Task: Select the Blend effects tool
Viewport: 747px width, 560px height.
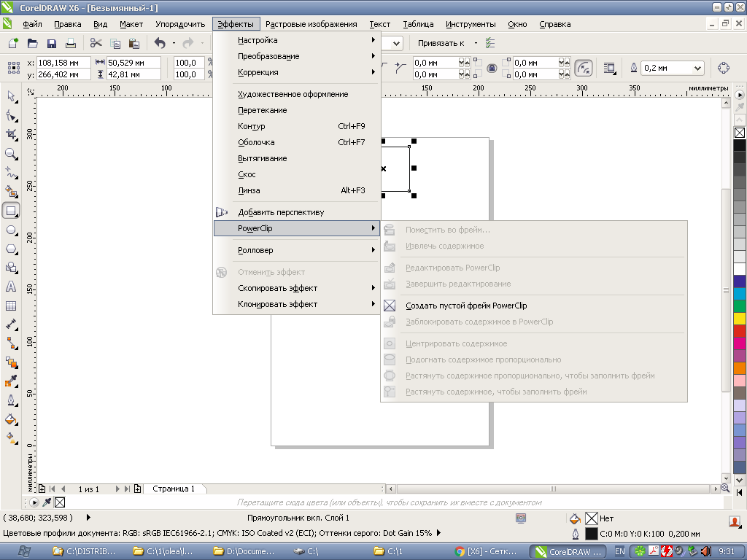Action: point(11,362)
